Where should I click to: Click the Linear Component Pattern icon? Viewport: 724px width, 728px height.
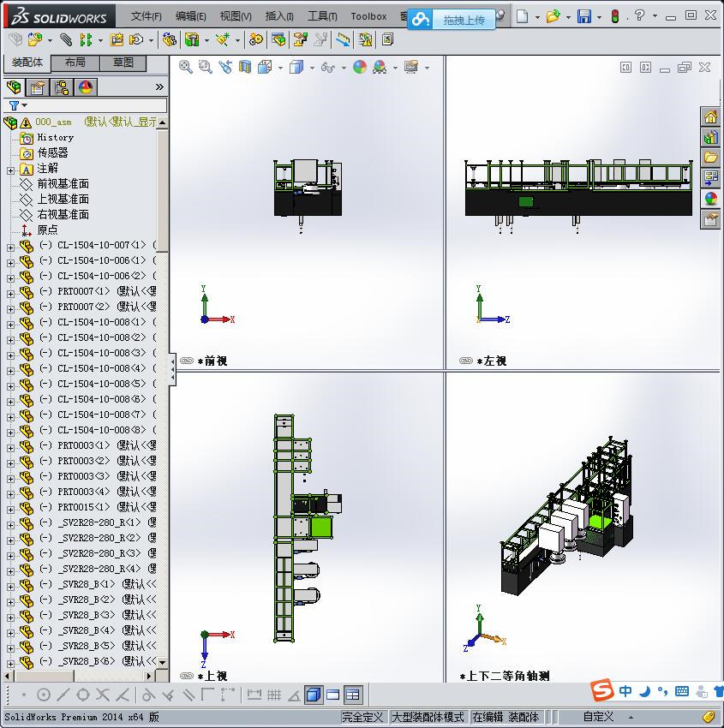coord(86,40)
